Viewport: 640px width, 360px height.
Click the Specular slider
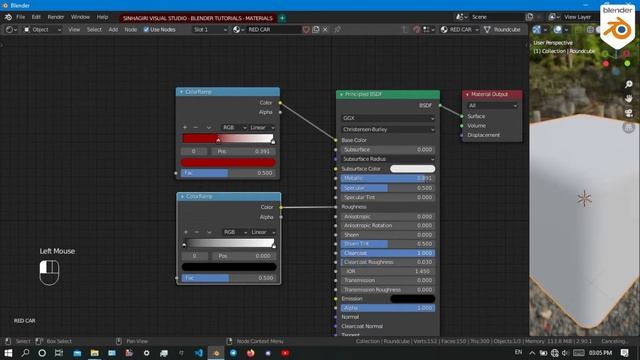pos(388,188)
